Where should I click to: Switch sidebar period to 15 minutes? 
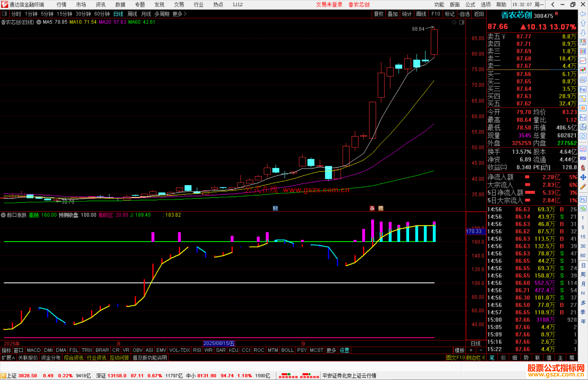tap(583, 237)
